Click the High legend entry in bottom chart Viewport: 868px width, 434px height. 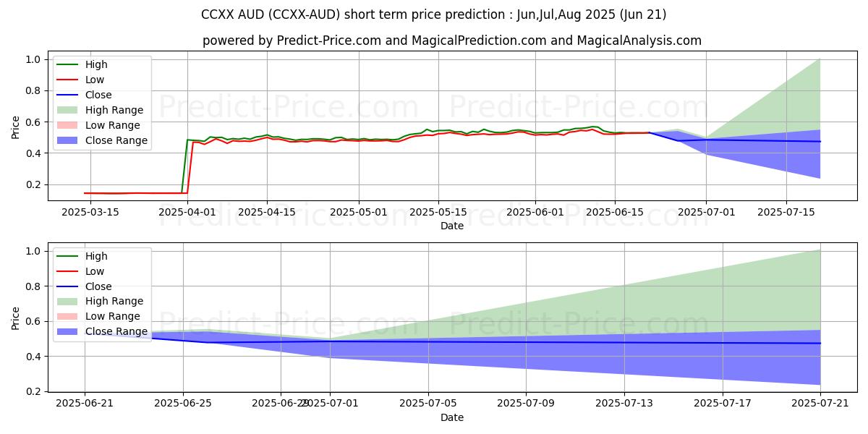coord(95,256)
